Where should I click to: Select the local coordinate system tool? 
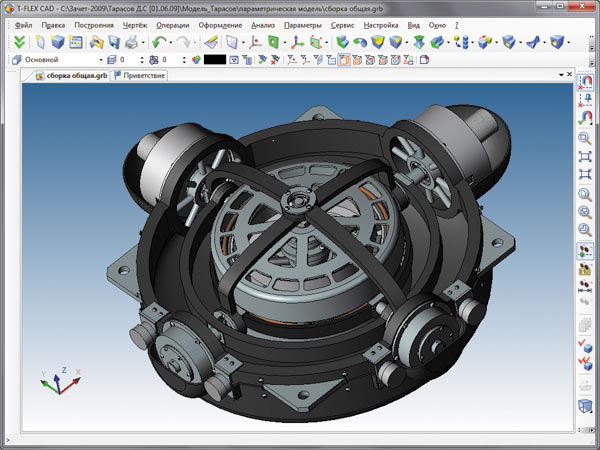pyautogui.click(x=297, y=42)
